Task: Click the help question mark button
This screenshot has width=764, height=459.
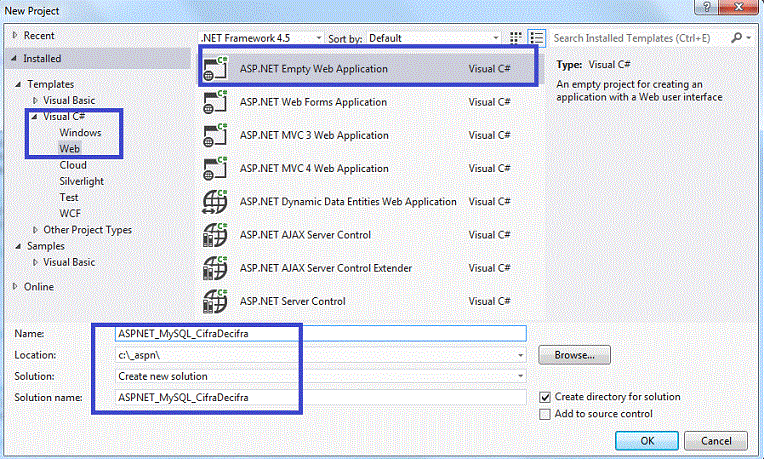Action: click(707, 7)
